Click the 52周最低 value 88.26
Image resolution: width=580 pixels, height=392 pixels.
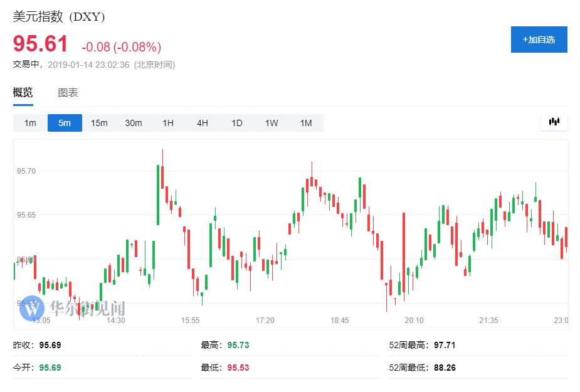click(445, 368)
